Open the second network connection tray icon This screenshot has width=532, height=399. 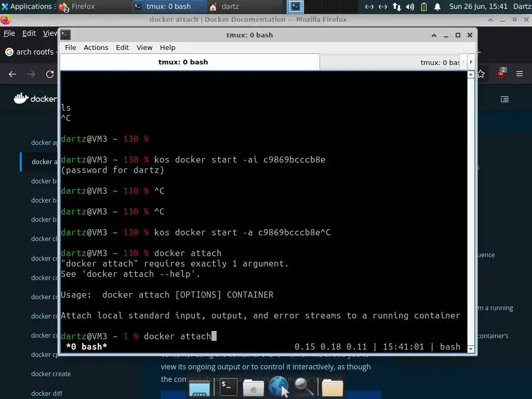[x=383, y=6]
